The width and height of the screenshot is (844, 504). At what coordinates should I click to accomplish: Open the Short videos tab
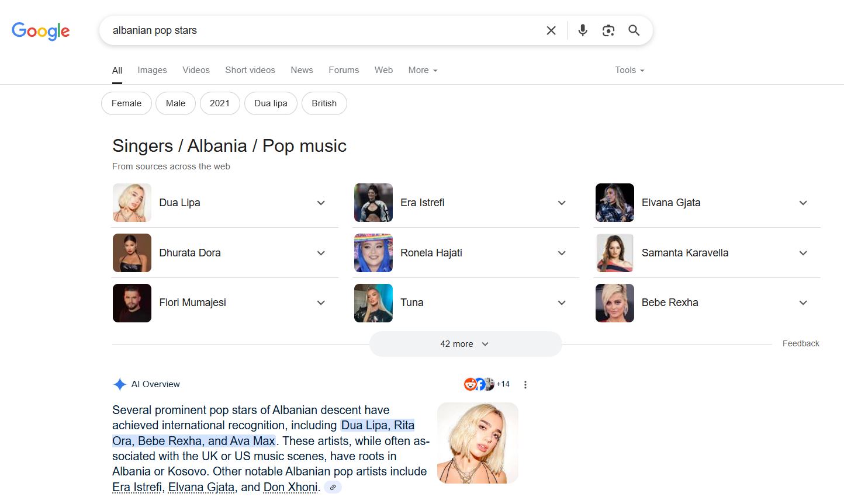[250, 70]
